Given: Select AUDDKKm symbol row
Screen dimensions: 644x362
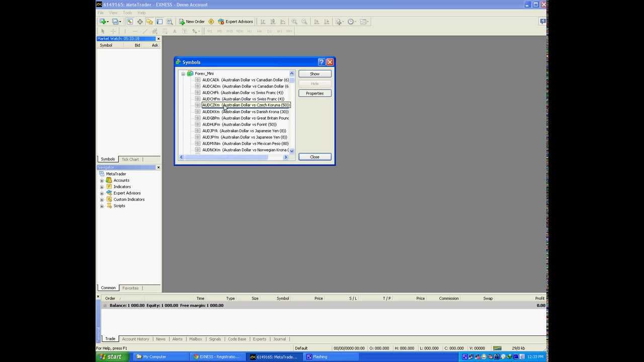Looking at the screenshot, I should (246, 112).
